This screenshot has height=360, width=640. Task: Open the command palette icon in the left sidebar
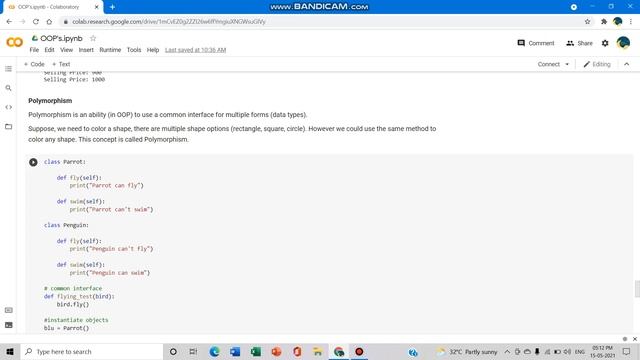tap(9, 310)
